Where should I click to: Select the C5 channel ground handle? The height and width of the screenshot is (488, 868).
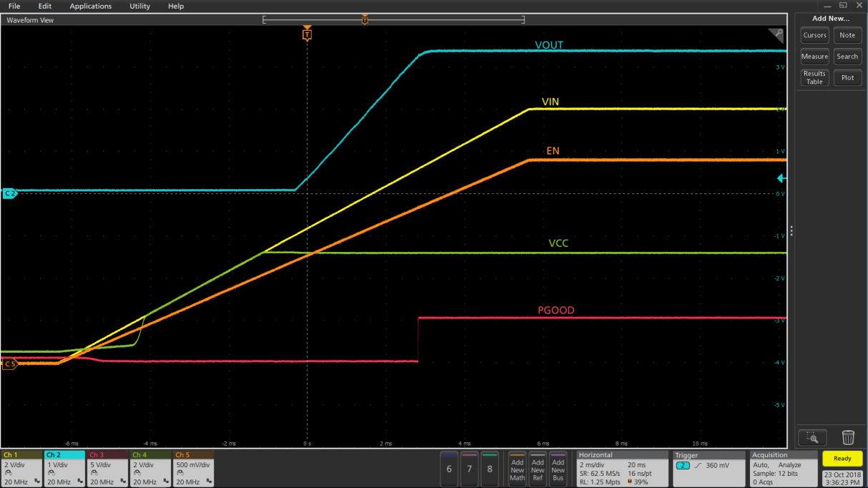pos(9,364)
